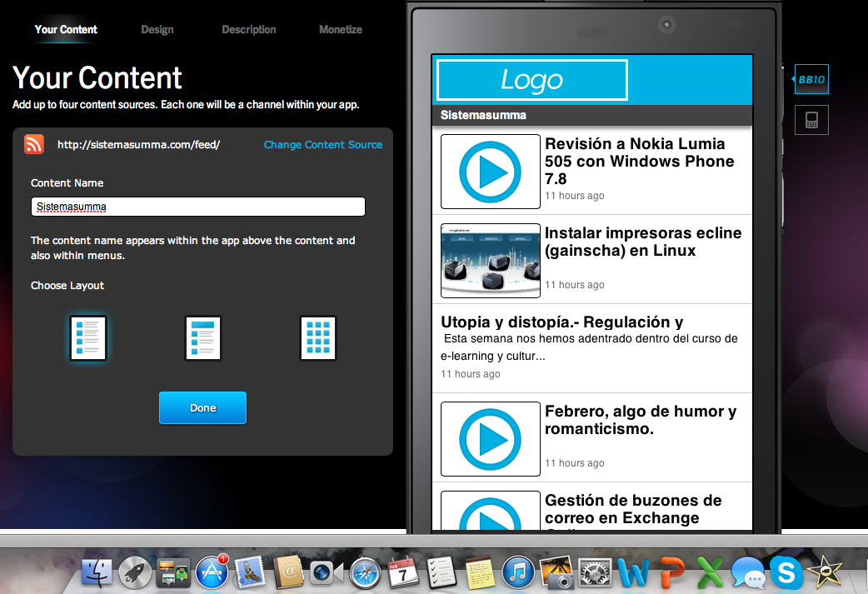The width and height of the screenshot is (868, 594).
Task: Click the orange RSS feed icon
Action: [x=34, y=144]
